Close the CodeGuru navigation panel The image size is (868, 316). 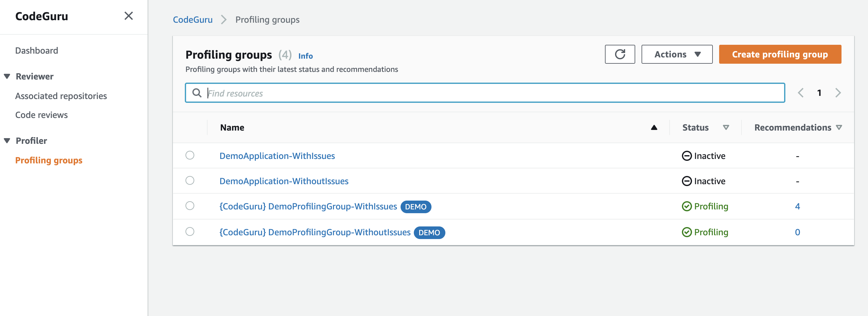[x=129, y=16]
